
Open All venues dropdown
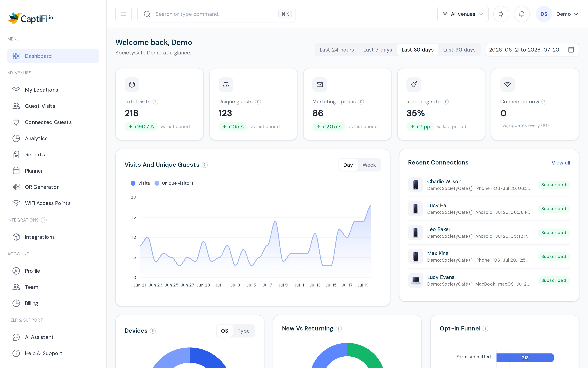[x=463, y=14]
